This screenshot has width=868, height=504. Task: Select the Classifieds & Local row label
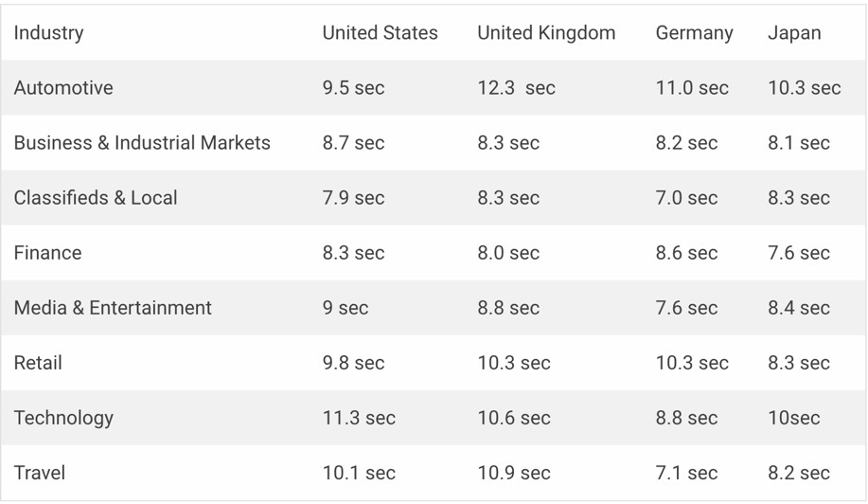(96, 198)
